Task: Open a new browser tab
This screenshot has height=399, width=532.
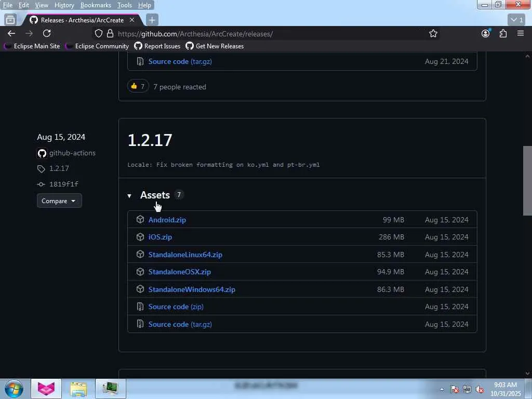Action: 152,20
